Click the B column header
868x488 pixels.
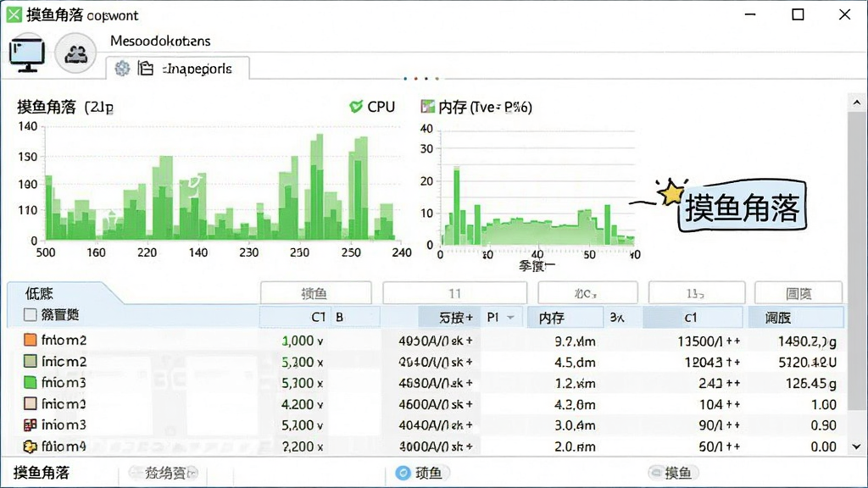[x=356, y=318]
